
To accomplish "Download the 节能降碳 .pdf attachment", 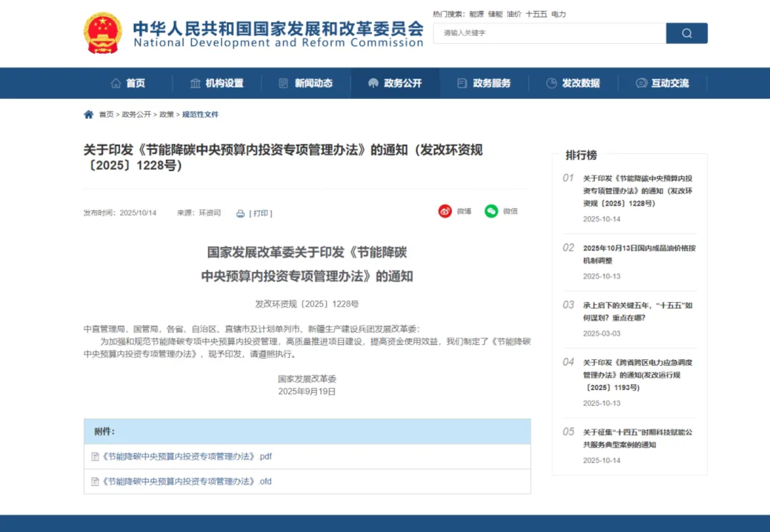I will tap(187, 456).
